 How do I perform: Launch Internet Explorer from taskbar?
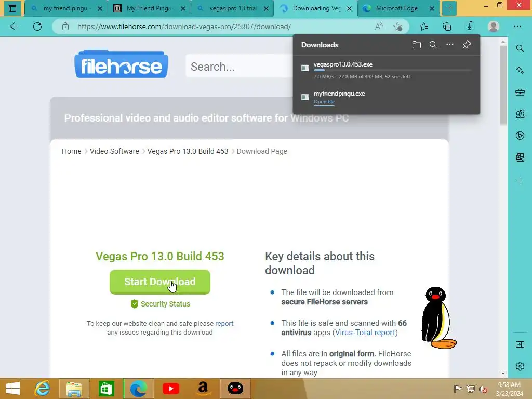42,389
